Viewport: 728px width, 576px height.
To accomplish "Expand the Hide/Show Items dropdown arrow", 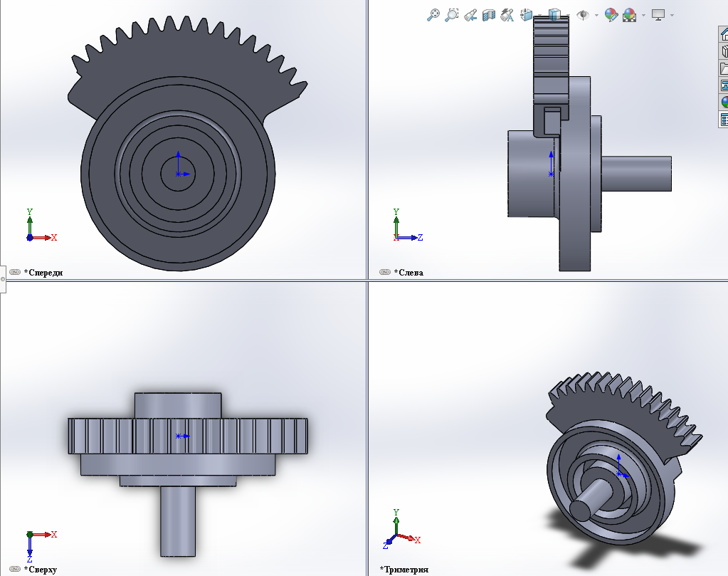I will (596, 16).
